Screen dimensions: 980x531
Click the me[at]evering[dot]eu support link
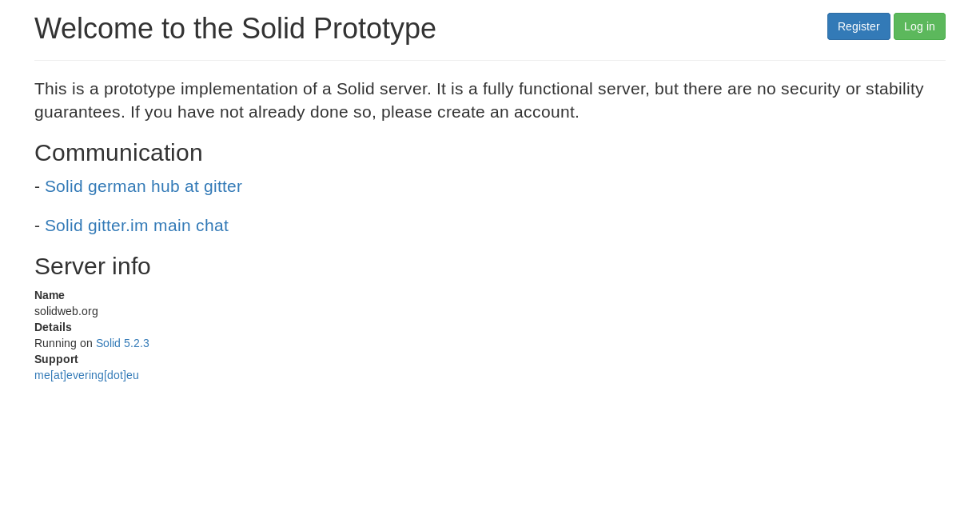86,375
